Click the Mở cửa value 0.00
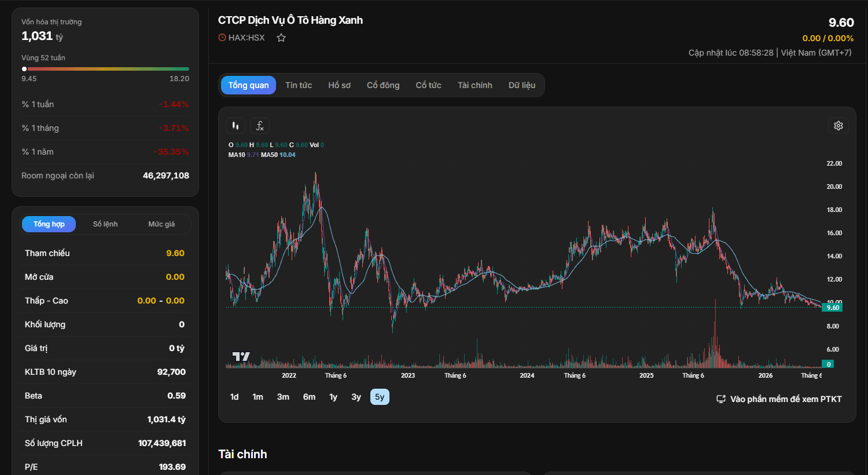Image resolution: width=868 pixels, height=475 pixels. 175,277
